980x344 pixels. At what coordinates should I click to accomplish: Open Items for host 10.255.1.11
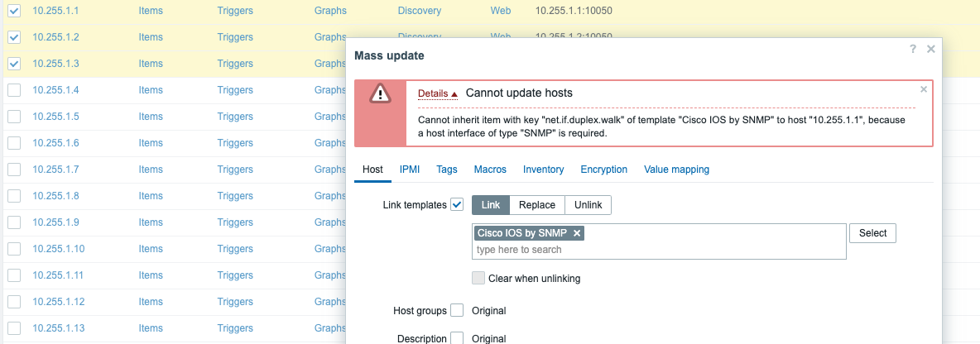(151, 275)
